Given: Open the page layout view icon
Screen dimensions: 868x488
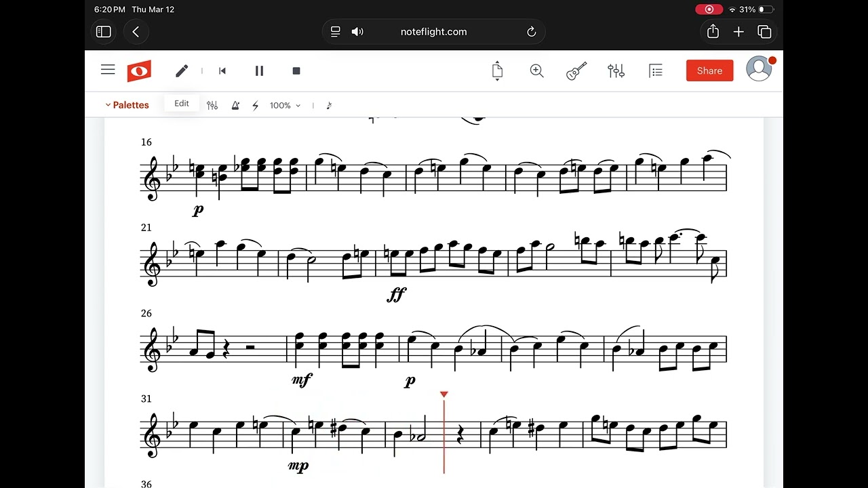Looking at the screenshot, I should click(497, 70).
